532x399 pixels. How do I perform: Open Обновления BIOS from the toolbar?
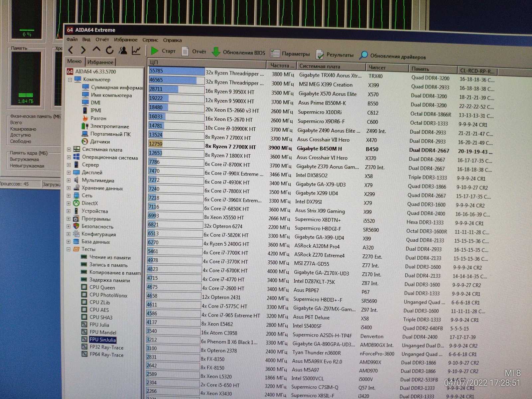click(x=239, y=52)
